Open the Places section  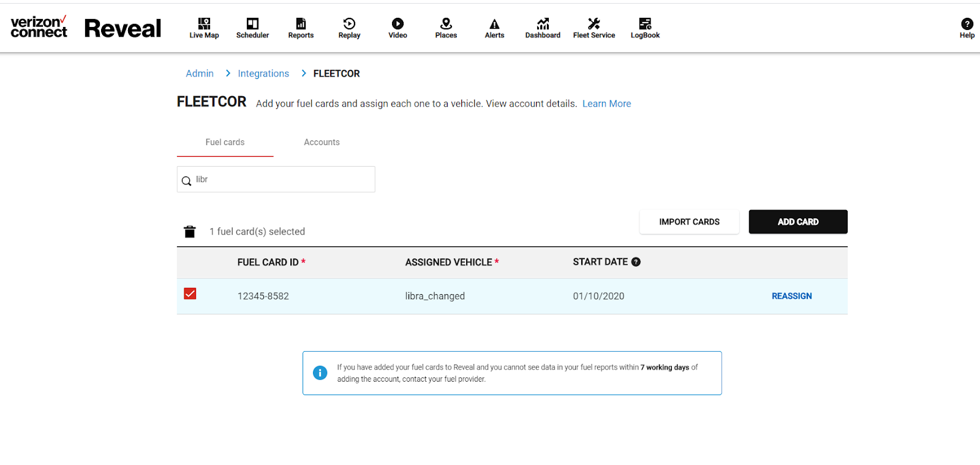click(446, 28)
